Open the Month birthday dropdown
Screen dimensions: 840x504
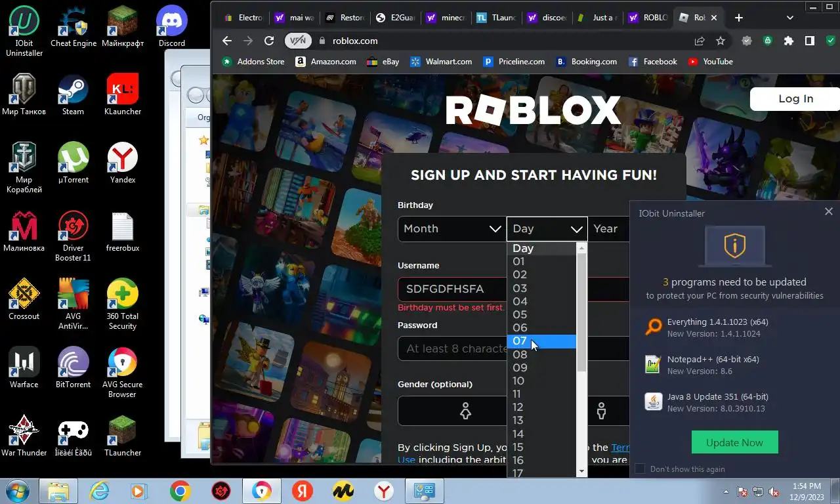coord(452,228)
